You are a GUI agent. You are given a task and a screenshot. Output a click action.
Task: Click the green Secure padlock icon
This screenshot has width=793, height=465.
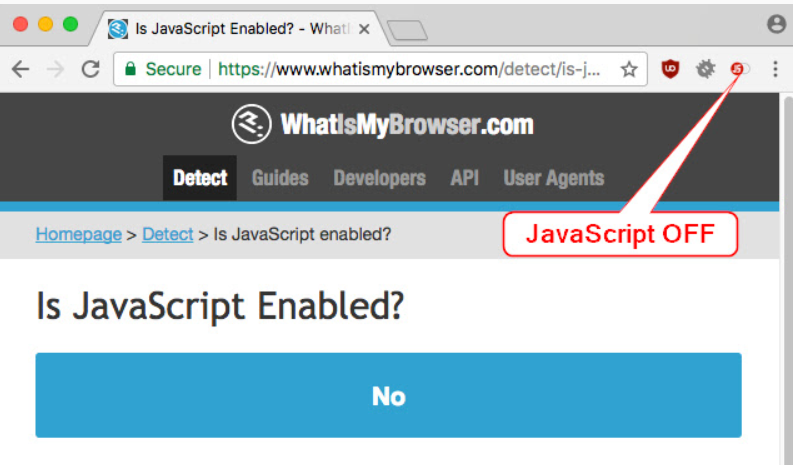(x=131, y=69)
